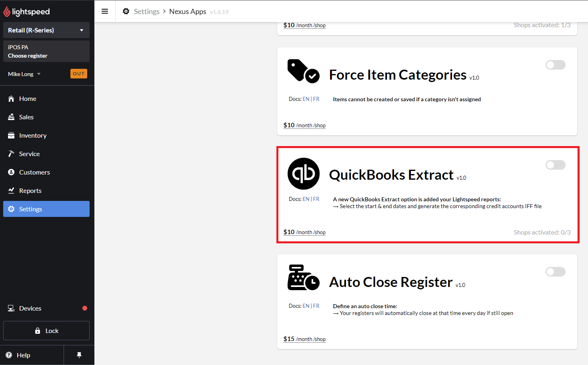Screen dimensions: 588x365
Task: Open the Retail (R-Series) dropdown
Action: tap(46, 30)
